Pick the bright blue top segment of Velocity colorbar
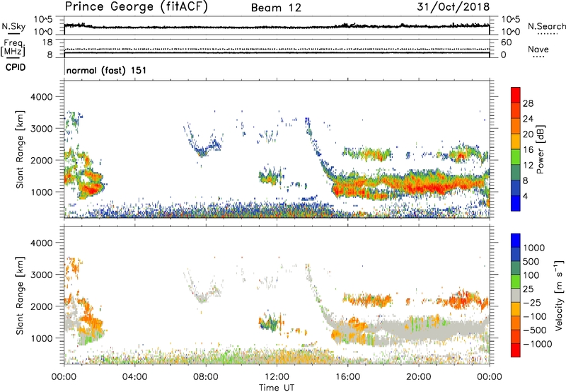This screenshot has width=566, height=392. pos(516,241)
